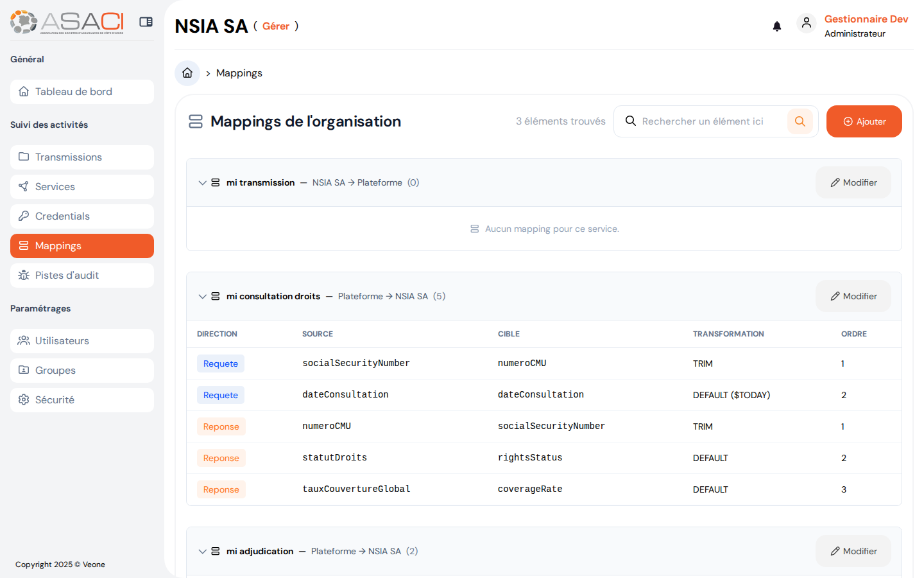Click the user profile avatar icon
This screenshot has height=578, width=924.
click(x=807, y=23)
